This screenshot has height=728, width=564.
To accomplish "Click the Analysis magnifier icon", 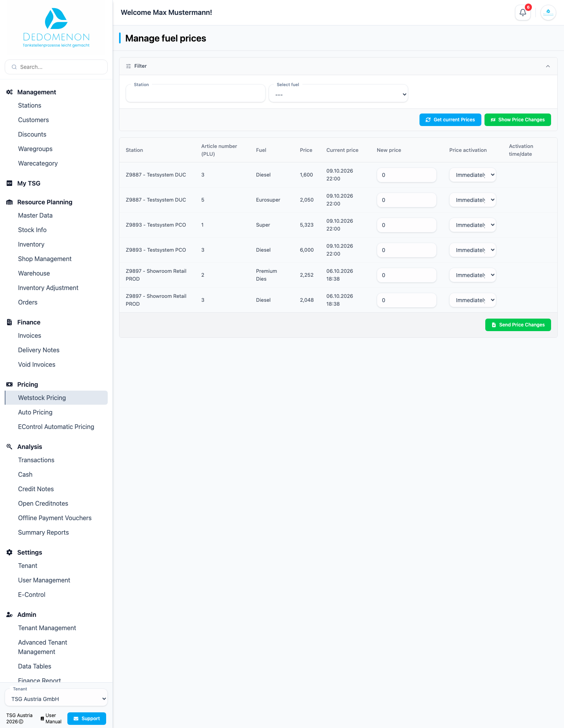I will (9, 447).
